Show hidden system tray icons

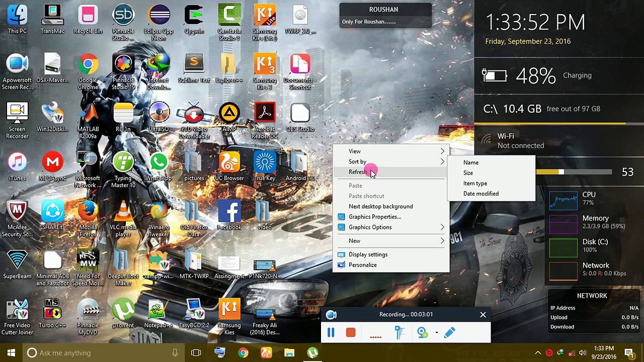538,353
